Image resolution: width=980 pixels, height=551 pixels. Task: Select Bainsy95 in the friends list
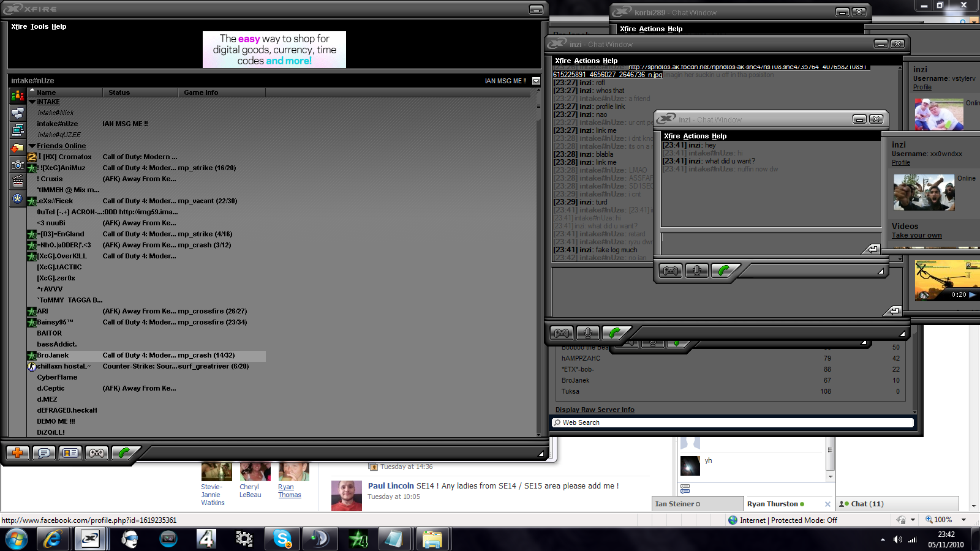(146, 322)
